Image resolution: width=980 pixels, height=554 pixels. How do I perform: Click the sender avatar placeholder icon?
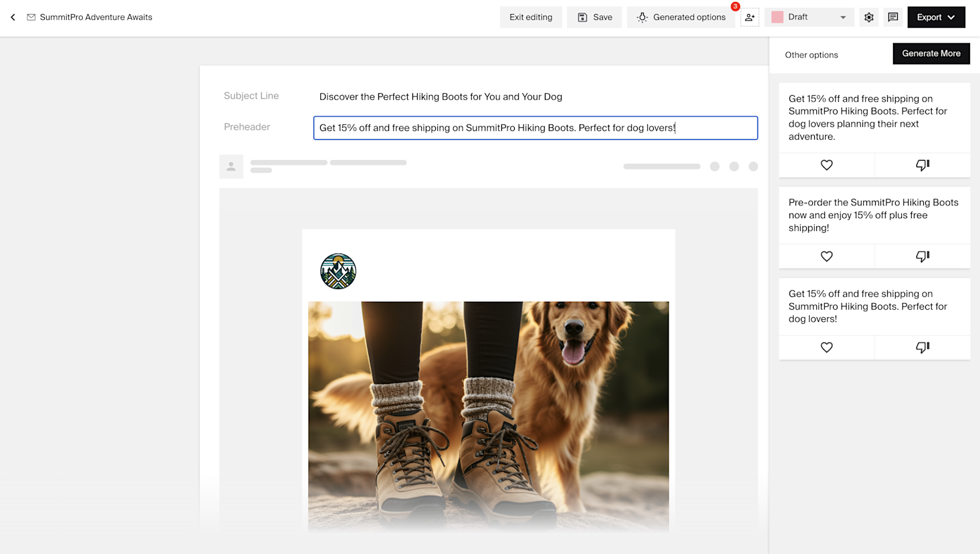tap(231, 167)
